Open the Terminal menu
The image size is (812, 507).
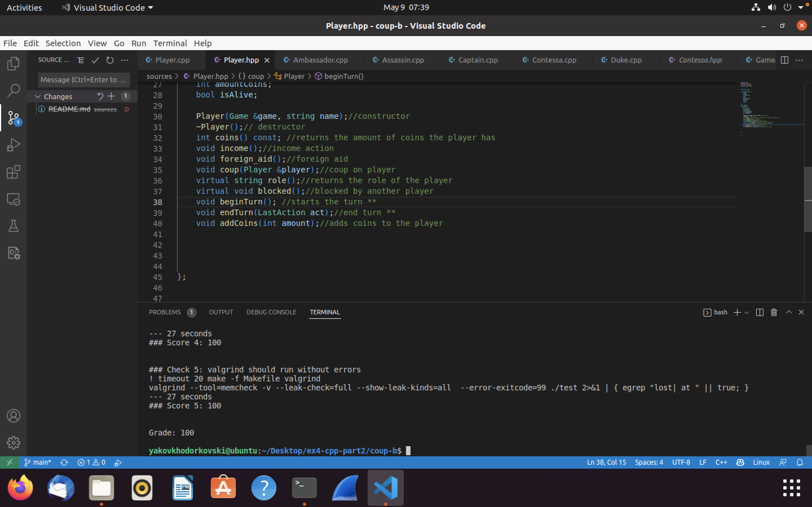coord(170,43)
